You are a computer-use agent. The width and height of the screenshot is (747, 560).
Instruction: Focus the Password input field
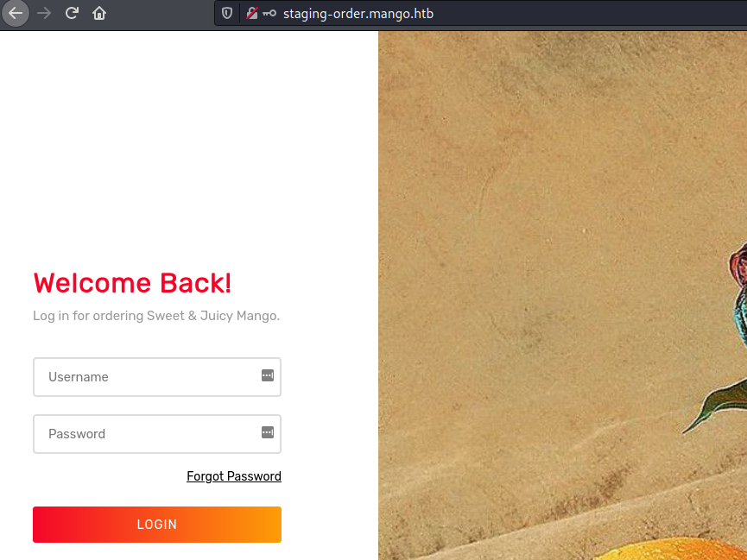pos(157,434)
